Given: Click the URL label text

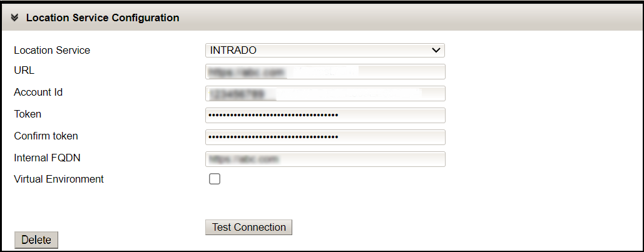Looking at the screenshot, I should click(x=24, y=71).
